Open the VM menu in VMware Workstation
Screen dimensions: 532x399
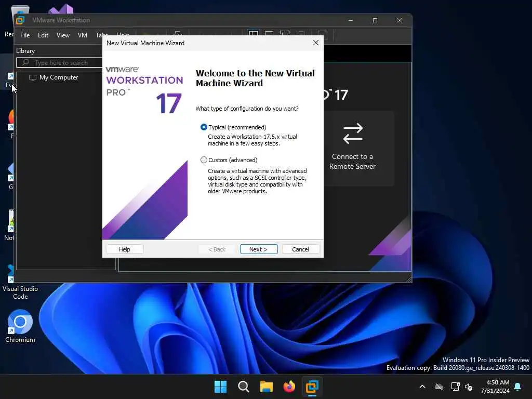[x=83, y=35]
